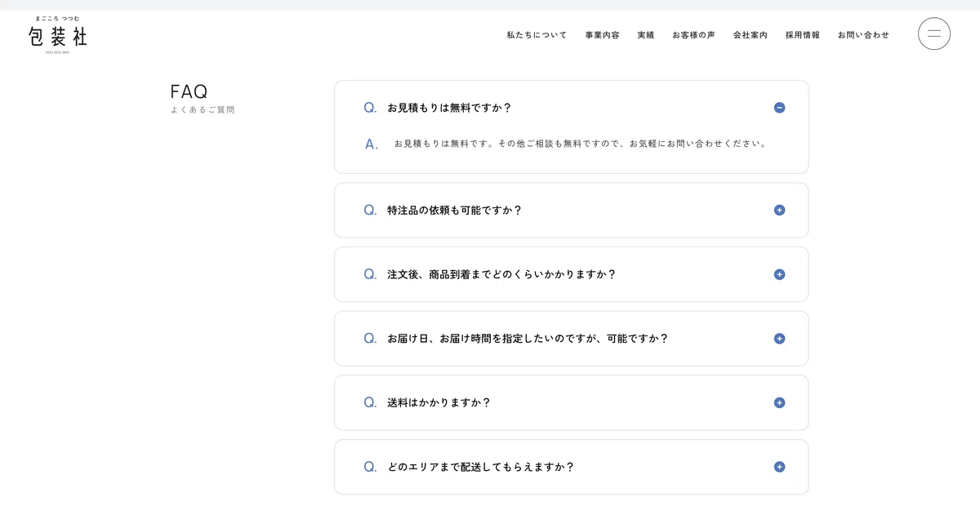
Task: Expand plus icon for 特注品の依頼も可能ですか
Action: click(x=779, y=210)
